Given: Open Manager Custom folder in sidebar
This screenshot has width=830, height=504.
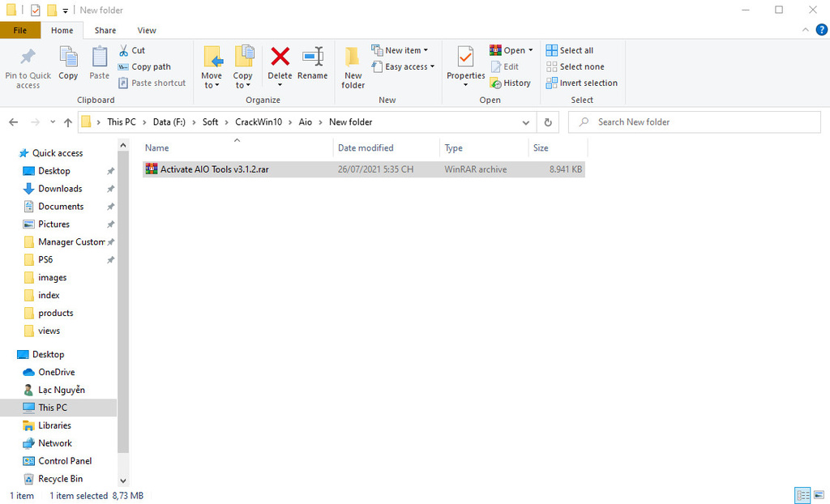Looking at the screenshot, I should pos(71,242).
